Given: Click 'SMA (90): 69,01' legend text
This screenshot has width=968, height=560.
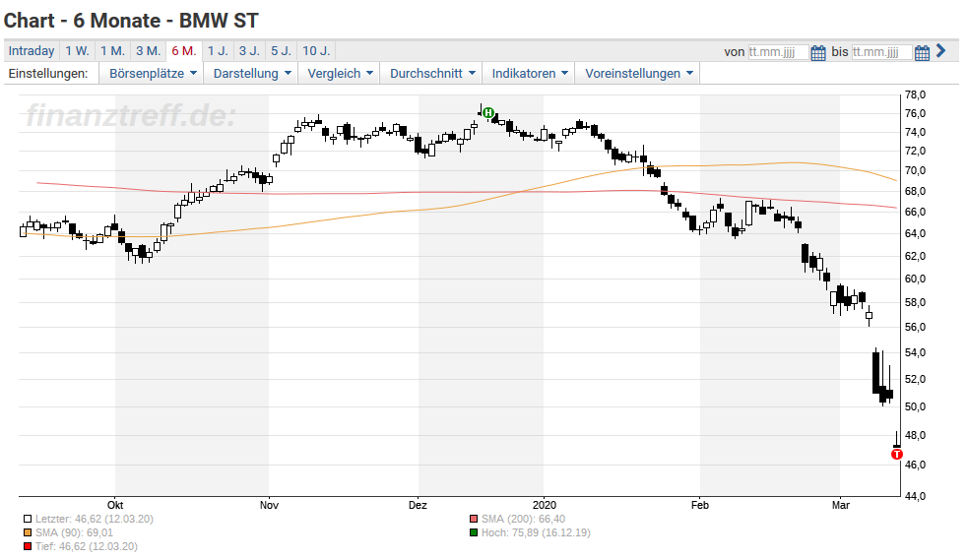Looking at the screenshot, I should (74, 532).
